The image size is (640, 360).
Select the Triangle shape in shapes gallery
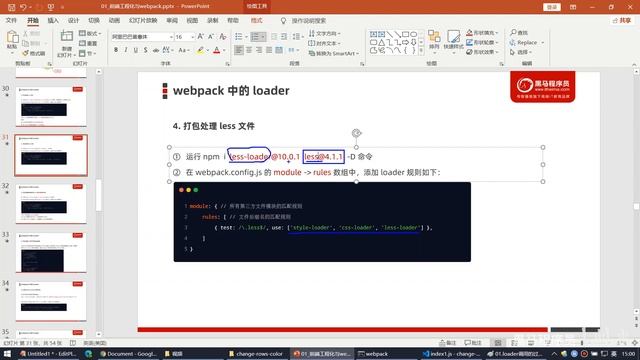coord(381,42)
